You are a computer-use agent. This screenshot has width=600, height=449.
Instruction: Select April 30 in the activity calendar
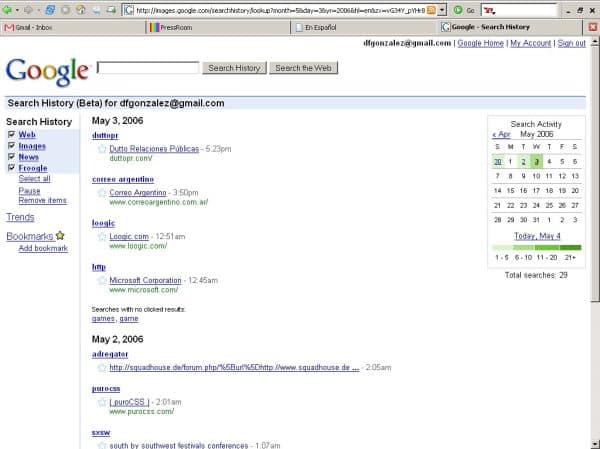click(497, 162)
